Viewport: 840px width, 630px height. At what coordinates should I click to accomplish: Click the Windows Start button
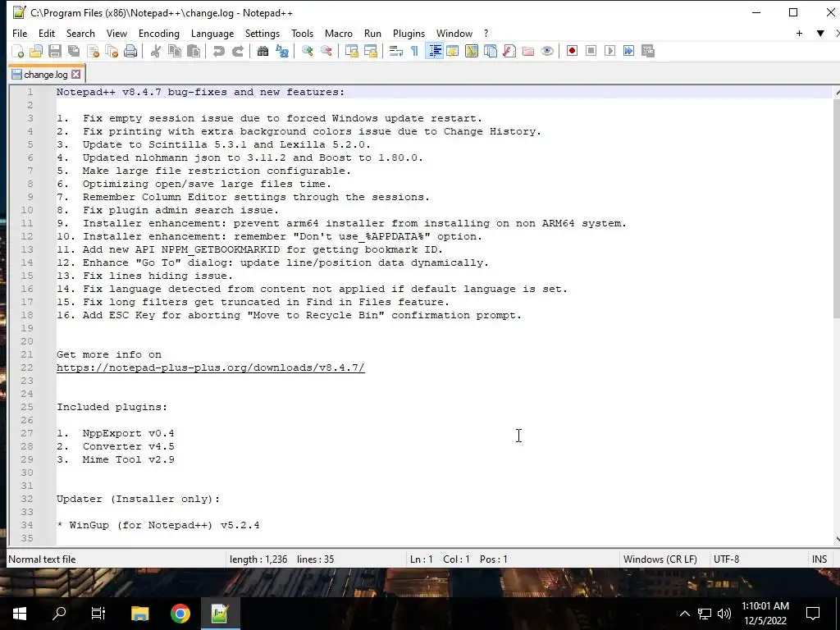click(20, 614)
